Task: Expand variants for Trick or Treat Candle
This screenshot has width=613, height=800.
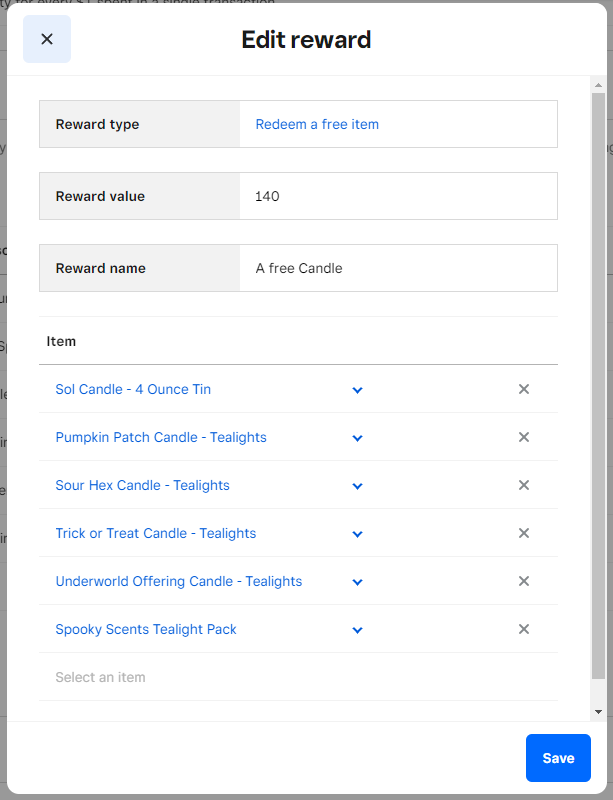Action: coord(357,534)
